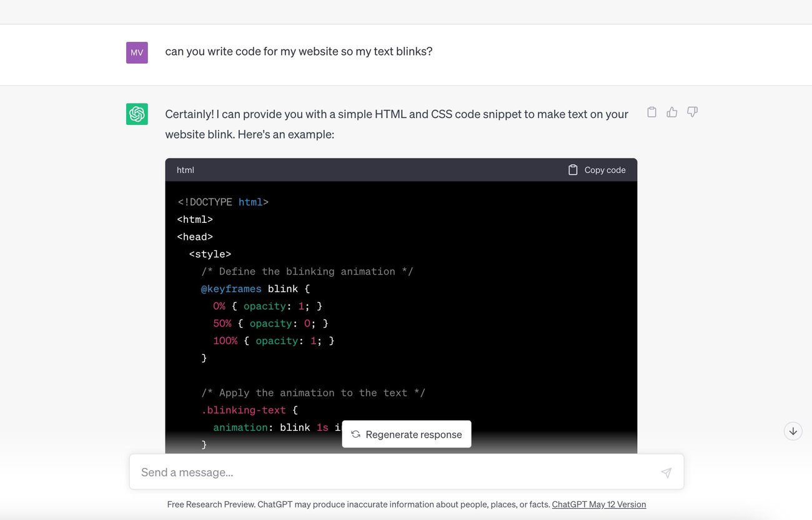Give the response a thumbs up
This screenshot has height=520, width=812.
pos(671,112)
